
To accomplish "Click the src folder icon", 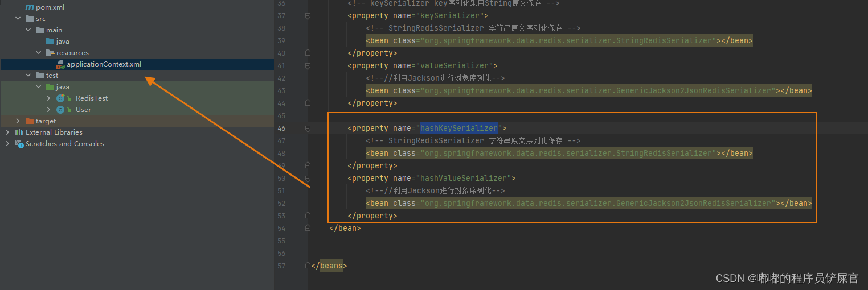I will pyautogui.click(x=29, y=19).
